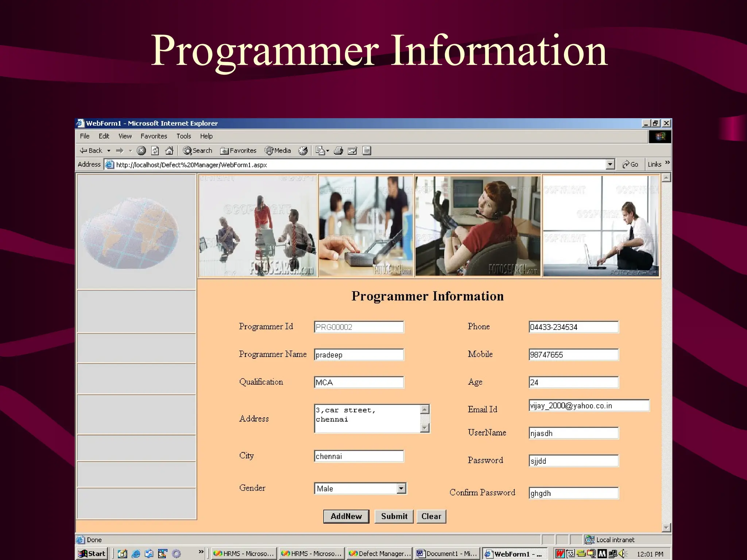Click the AddNew button
This screenshot has height=560, width=747.
[346, 516]
